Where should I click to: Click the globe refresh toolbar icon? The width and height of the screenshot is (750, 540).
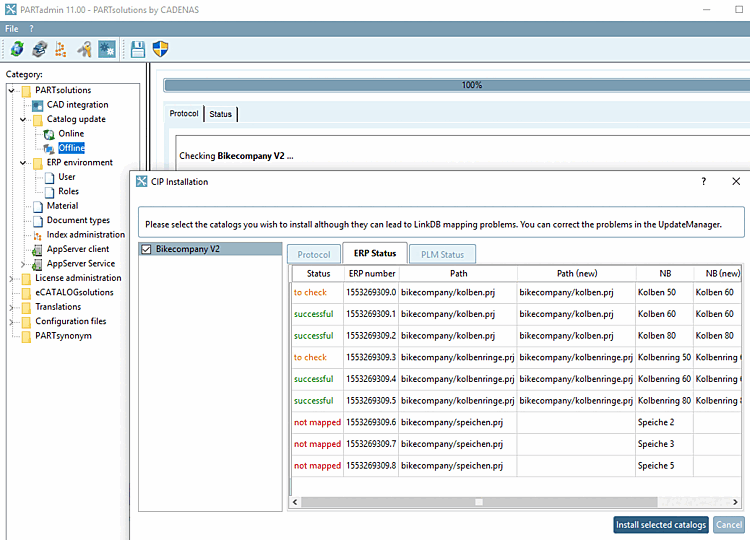(x=17, y=49)
